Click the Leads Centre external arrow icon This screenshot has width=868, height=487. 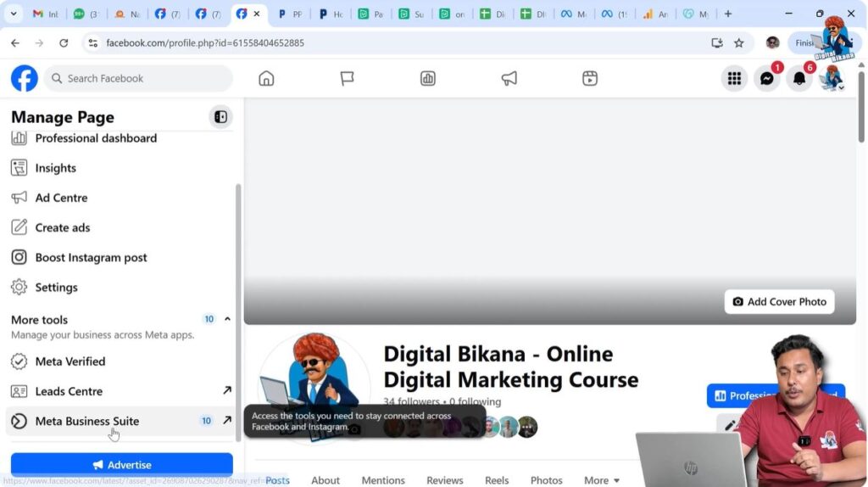pyautogui.click(x=227, y=390)
